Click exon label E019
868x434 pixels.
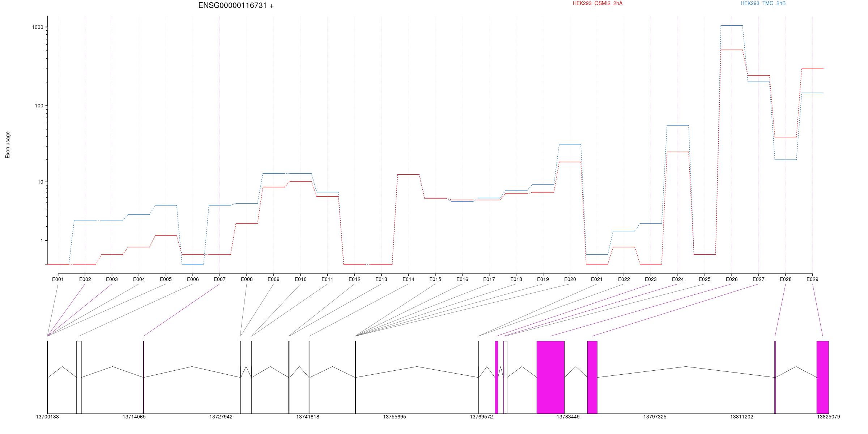(x=543, y=279)
